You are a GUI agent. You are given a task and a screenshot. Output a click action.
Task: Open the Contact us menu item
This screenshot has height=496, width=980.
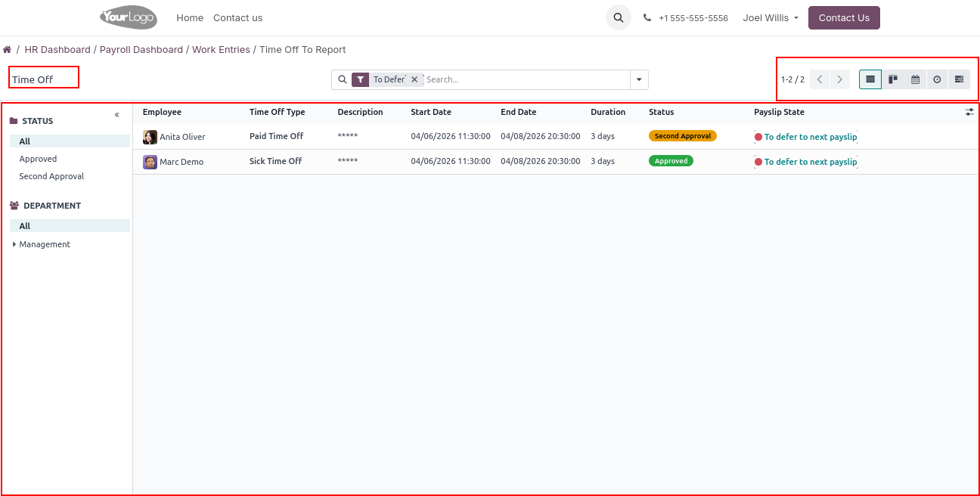coord(237,17)
